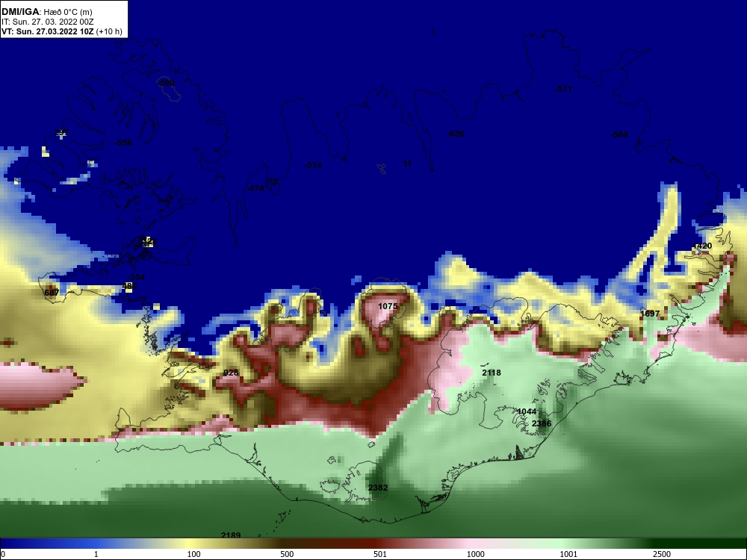Click the map value 2382
Screen dimensions: 747x560
coord(378,488)
